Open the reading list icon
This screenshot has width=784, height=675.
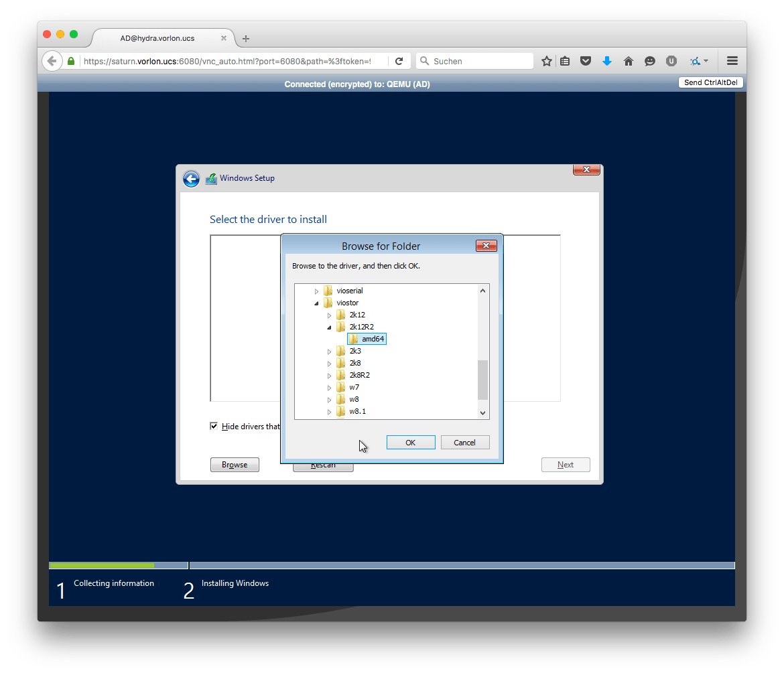pos(565,61)
